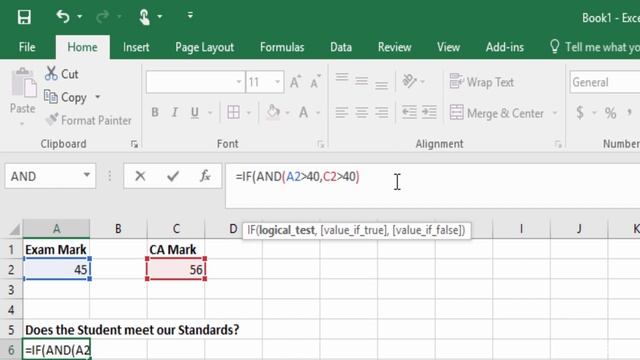
Task: Click the Enter checkmark formula button
Action: [x=173, y=176]
